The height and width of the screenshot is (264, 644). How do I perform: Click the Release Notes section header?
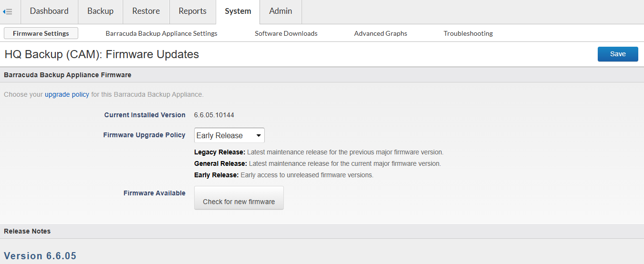[x=27, y=231]
